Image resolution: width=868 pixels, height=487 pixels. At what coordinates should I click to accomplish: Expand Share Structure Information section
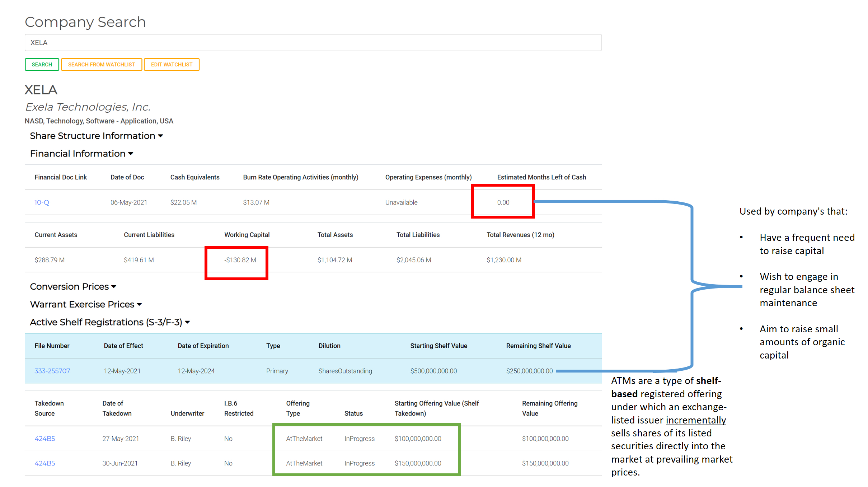click(x=96, y=136)
